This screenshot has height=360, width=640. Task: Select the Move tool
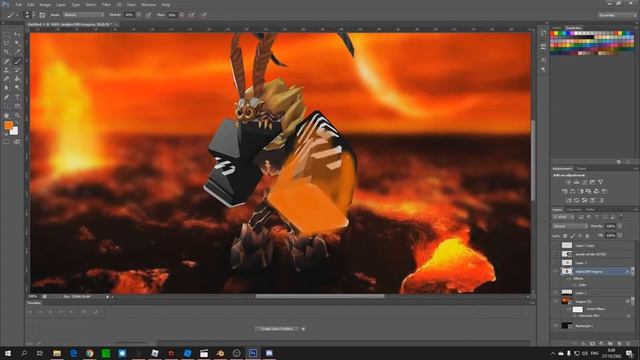[x=17, y=35]
